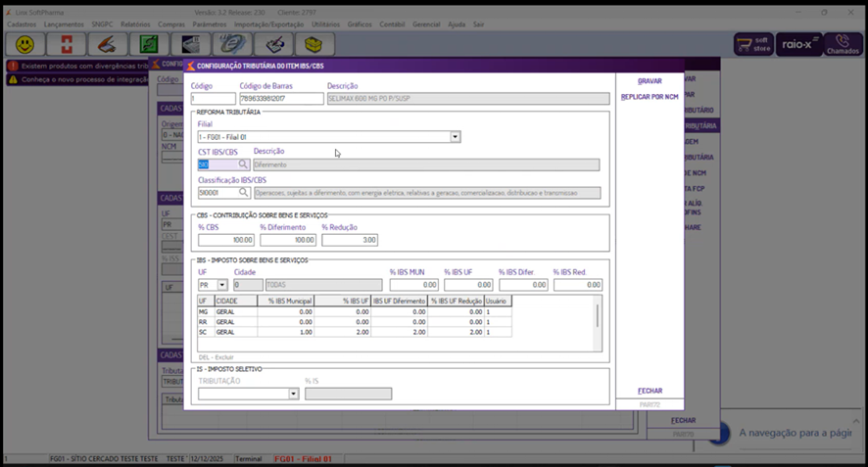This screenshot has width=868, height=467.
Task: Open the UF dropdown showing PR
Action: click(222, 285)
